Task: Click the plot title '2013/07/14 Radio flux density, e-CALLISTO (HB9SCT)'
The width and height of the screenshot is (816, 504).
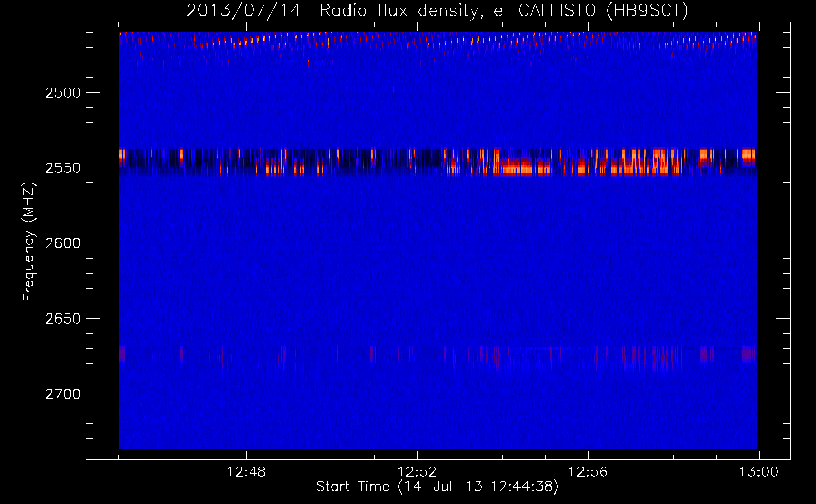Action: point(437,11)
